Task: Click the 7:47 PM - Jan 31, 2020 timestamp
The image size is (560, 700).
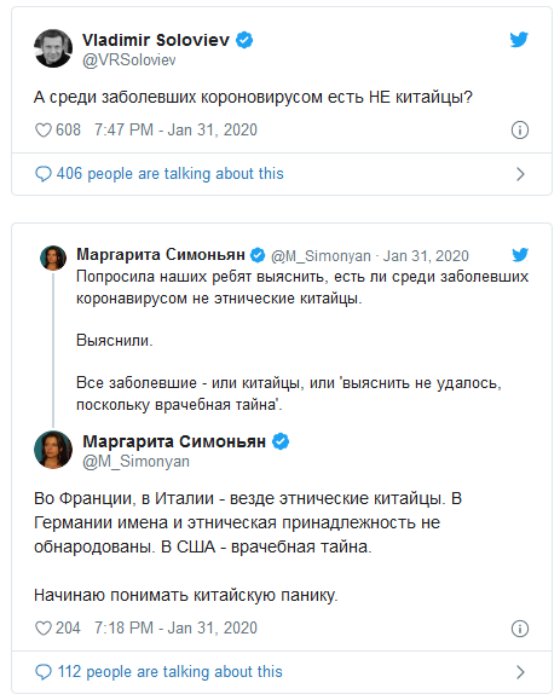Action: (176, 130)
